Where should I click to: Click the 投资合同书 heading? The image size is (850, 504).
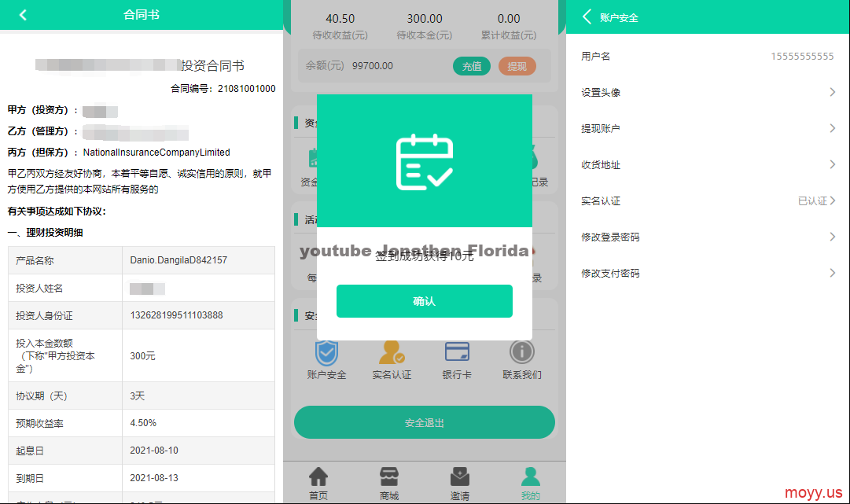coord(213,65)
